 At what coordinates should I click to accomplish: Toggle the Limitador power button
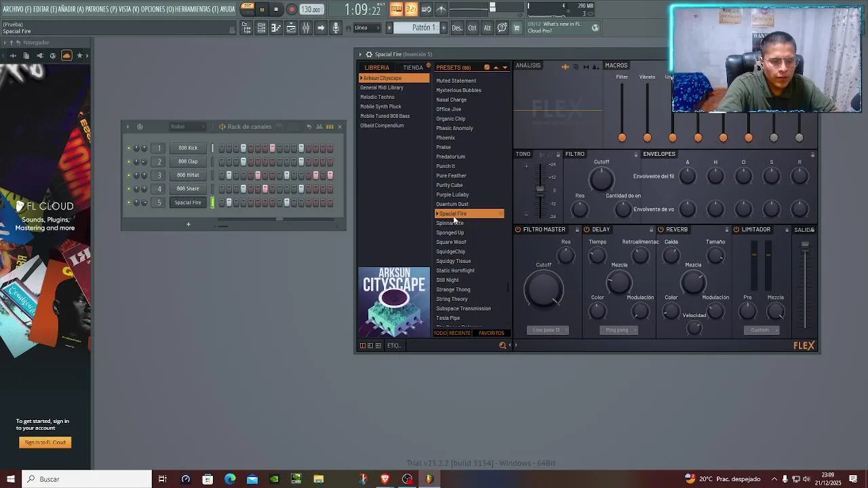click(x=736, y=230)
